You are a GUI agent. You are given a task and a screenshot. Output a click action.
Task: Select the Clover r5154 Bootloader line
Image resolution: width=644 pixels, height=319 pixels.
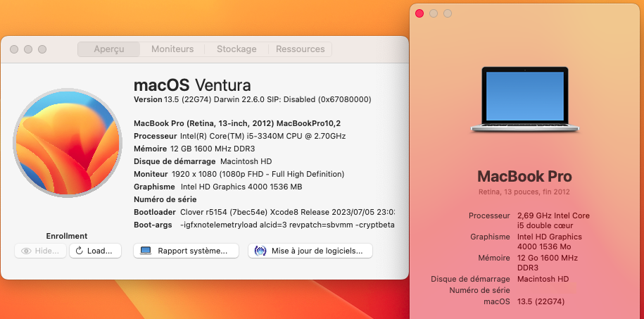click(x=264, y=212)
